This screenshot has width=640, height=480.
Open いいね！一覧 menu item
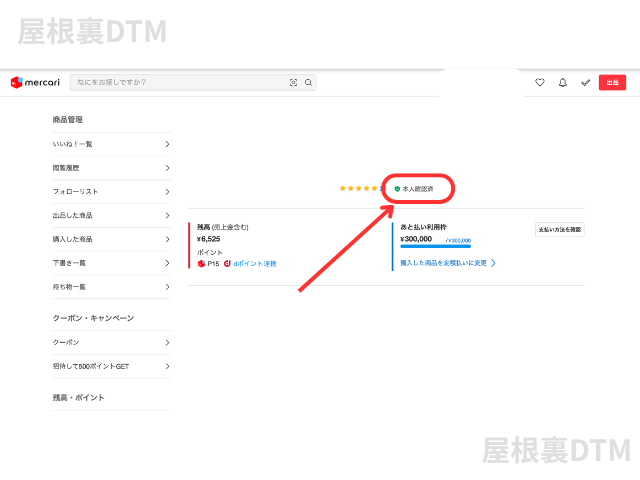point(110,144)
